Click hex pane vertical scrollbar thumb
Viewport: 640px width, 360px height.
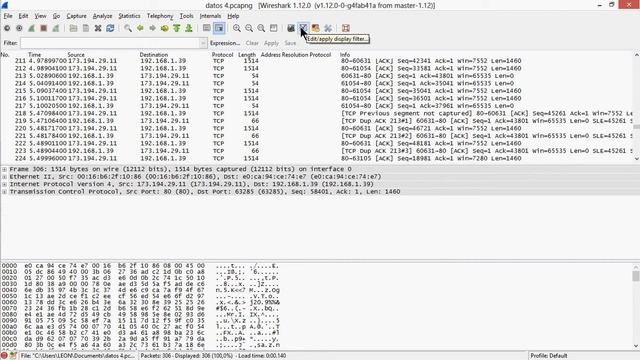pyautogui.click(x=636, y=276)
